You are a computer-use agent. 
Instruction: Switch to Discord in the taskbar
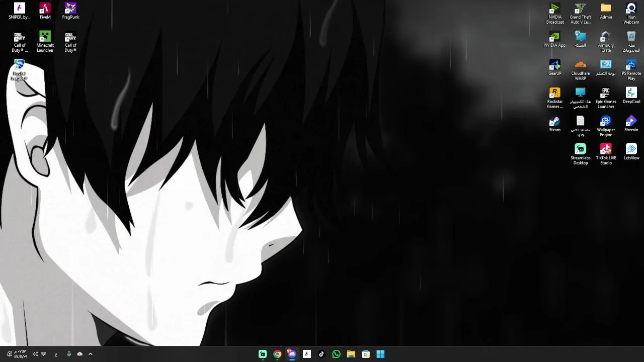292,354
